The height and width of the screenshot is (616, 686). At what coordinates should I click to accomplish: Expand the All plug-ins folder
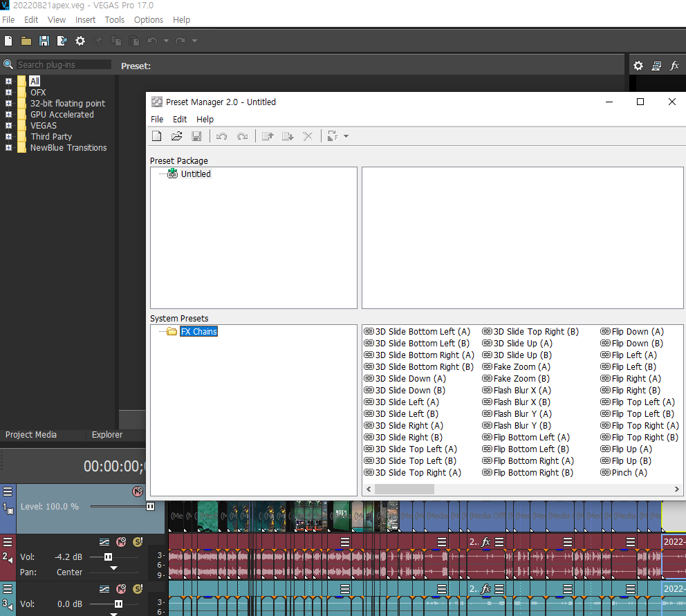point(8,81)
